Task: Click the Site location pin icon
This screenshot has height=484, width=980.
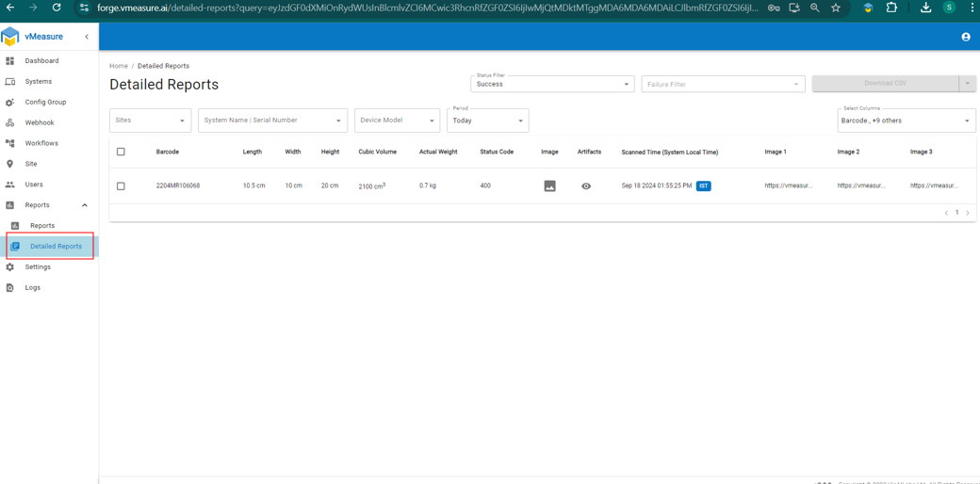Action: tap(10, 164)
